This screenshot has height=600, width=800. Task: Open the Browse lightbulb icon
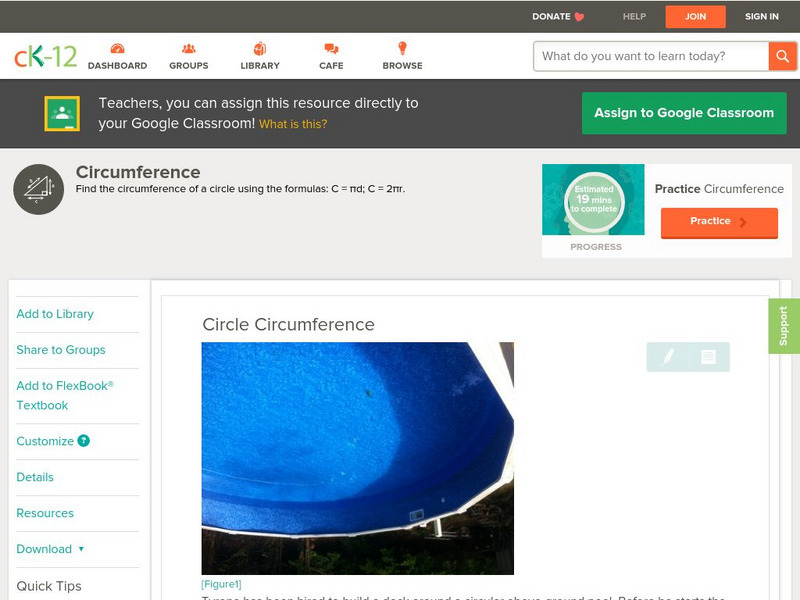point(403,48)
